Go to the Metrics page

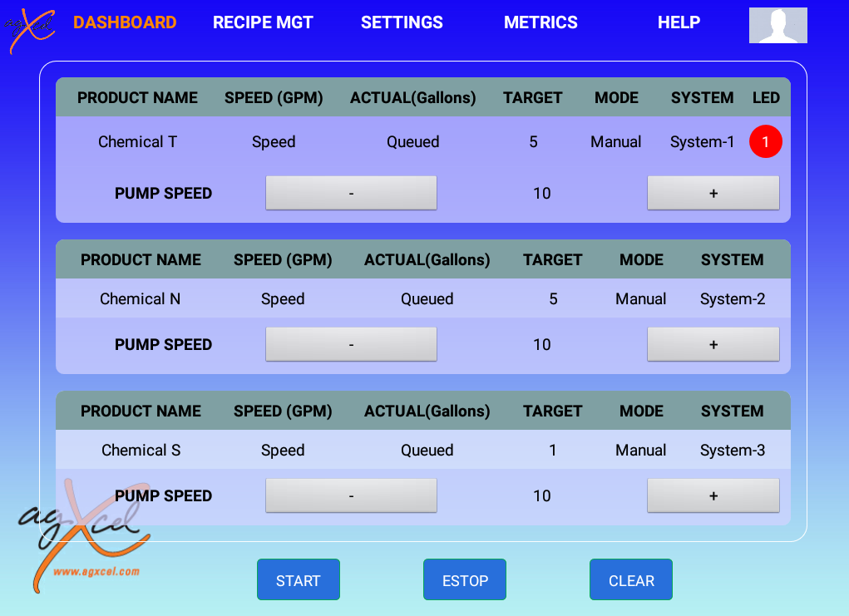pyautogui.click(x=540, y=22)
